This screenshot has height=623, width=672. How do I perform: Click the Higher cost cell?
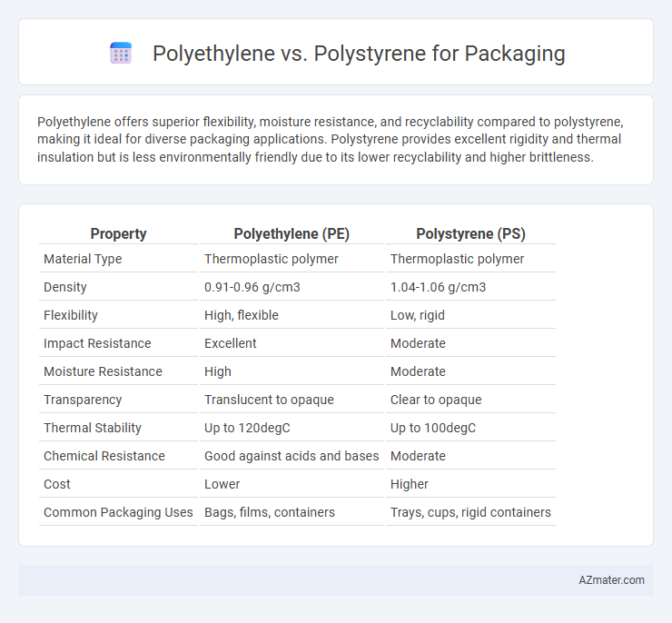(410, 484)
